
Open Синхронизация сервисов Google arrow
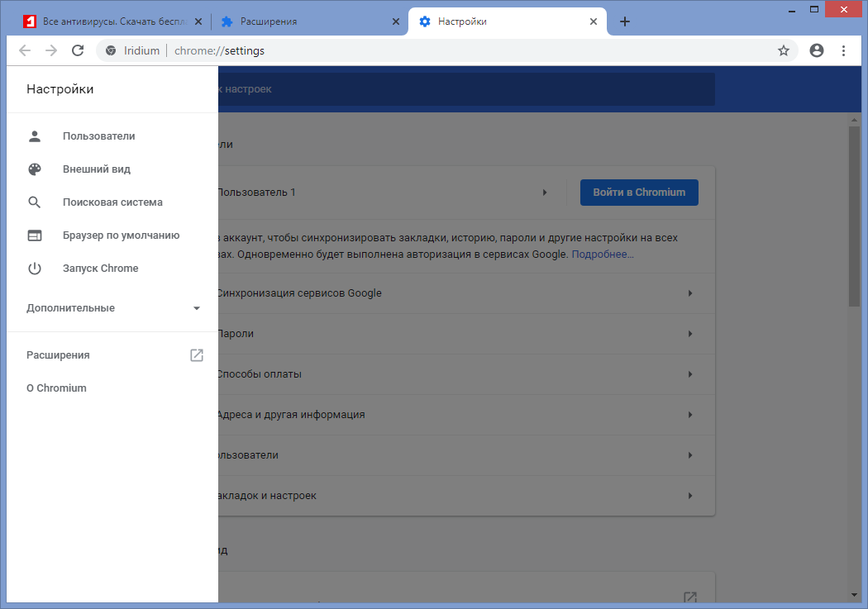690,293
